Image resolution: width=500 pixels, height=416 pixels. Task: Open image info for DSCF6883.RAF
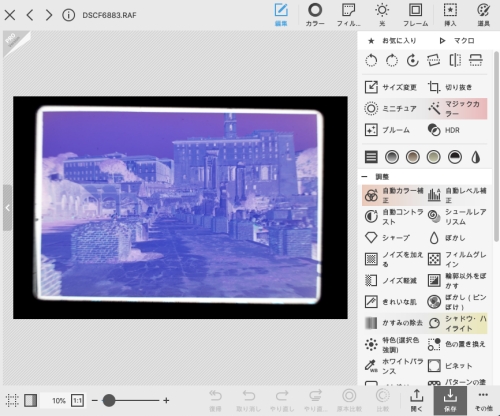tap(68, 15)
